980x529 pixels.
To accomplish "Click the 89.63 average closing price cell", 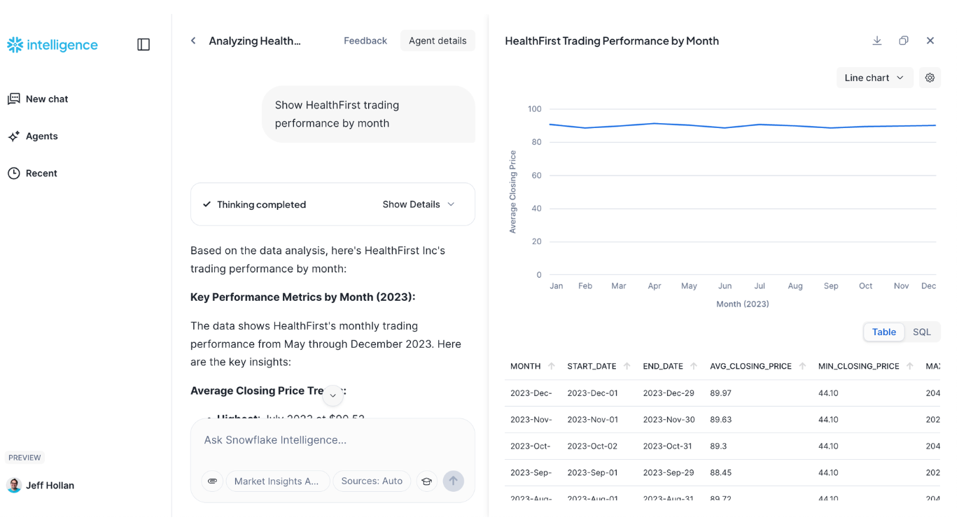I will pos(721,420).
